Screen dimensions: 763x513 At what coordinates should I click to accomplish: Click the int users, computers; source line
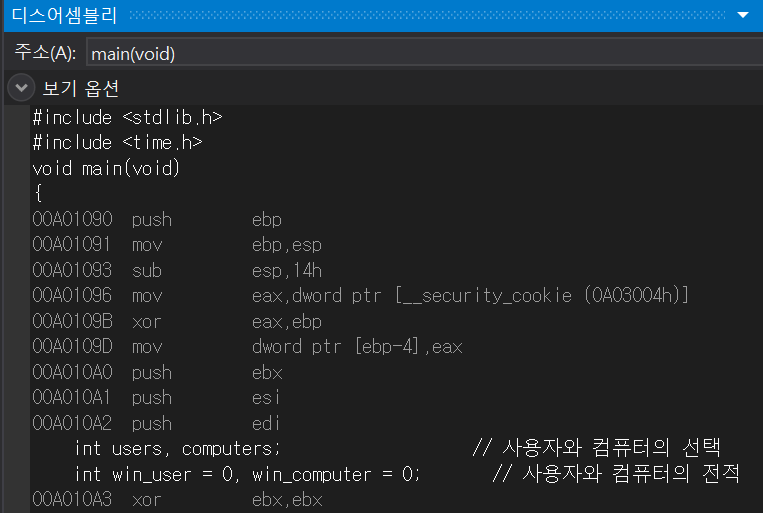[178, 448]
